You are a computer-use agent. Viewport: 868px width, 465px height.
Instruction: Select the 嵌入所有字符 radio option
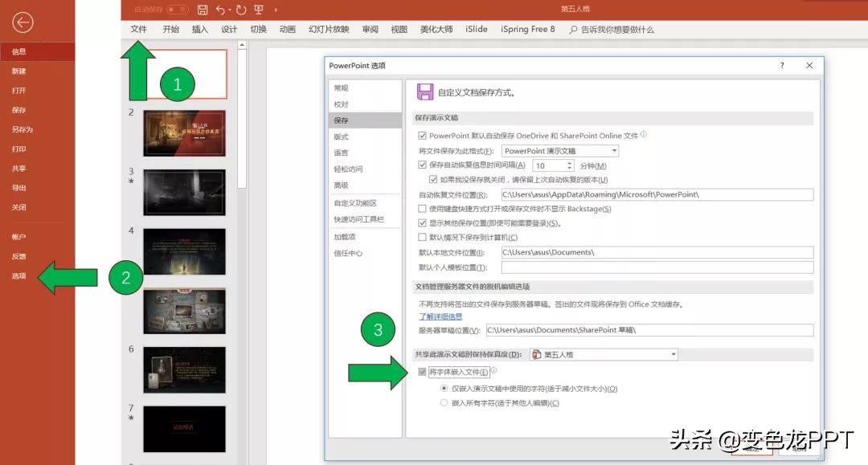(444, 402)
